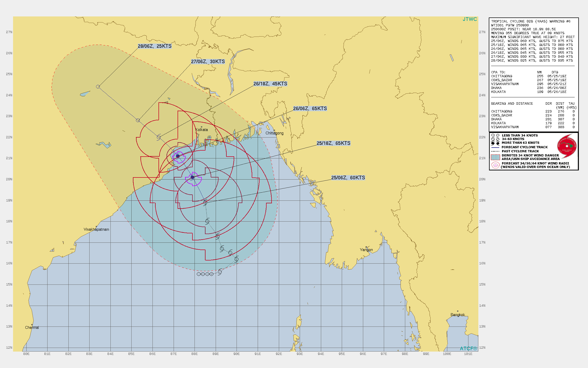Click the 26/18Z winds 045 KTS text row

(532, 53)
